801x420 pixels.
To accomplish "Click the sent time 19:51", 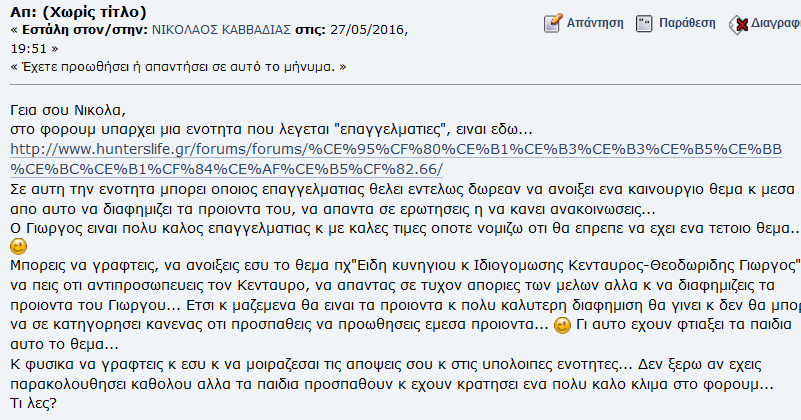I will 29,49.
